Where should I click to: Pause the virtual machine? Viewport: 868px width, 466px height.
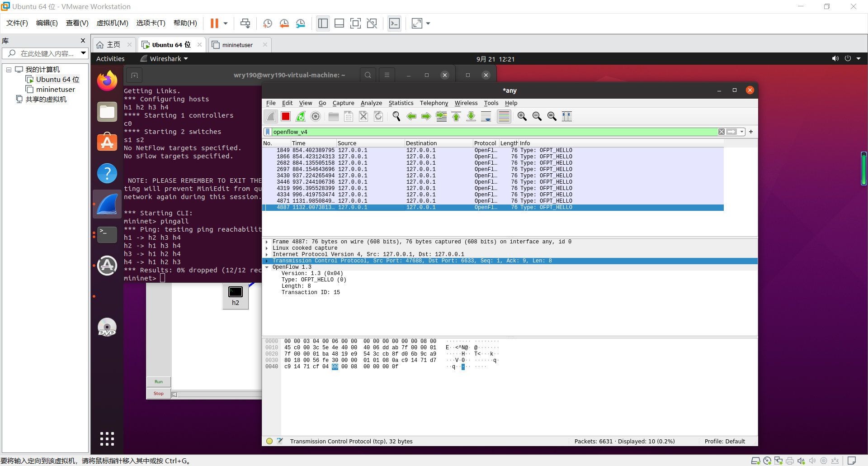pos(214,24)
